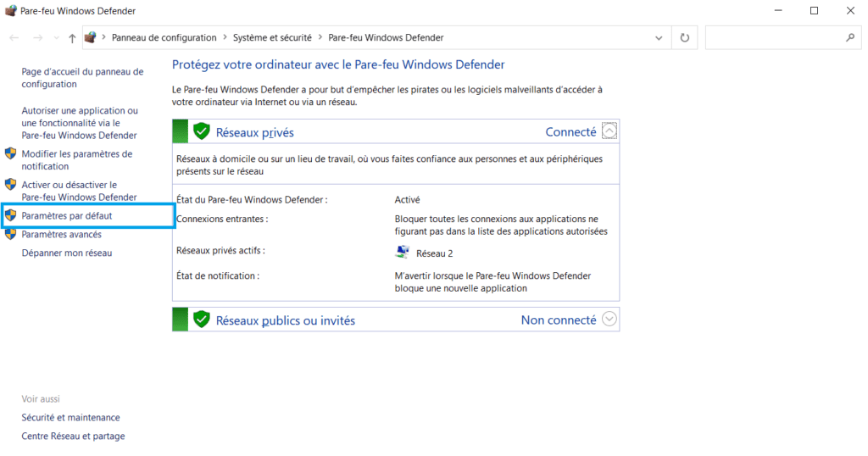Click the Réseaux publics ou invités heading
This screenshot has height=456, width=868.
pos(286,320)
